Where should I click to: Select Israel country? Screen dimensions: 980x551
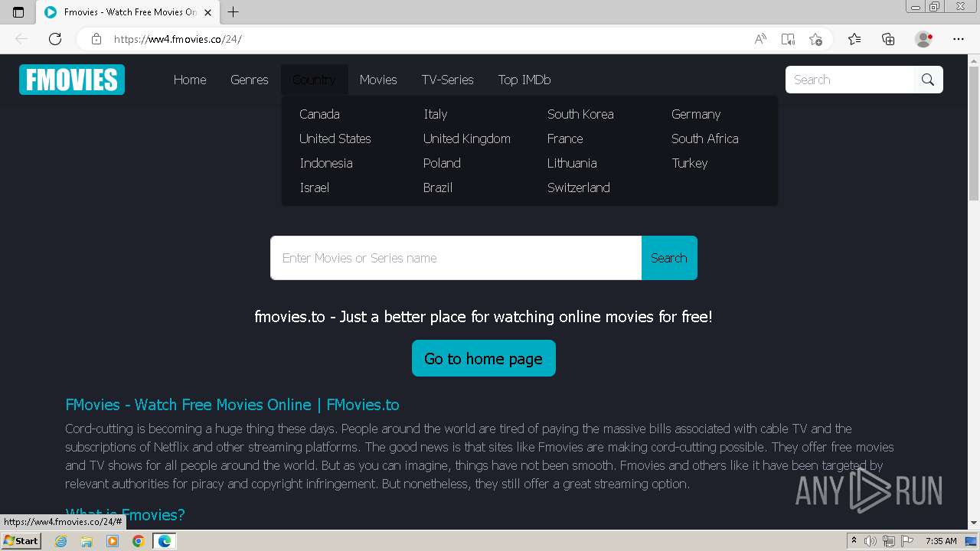[x=314, y=187]
